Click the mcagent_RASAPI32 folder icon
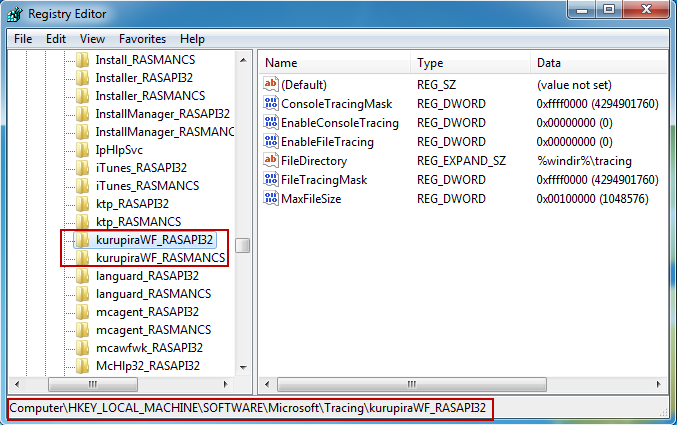 click(82, 312)
